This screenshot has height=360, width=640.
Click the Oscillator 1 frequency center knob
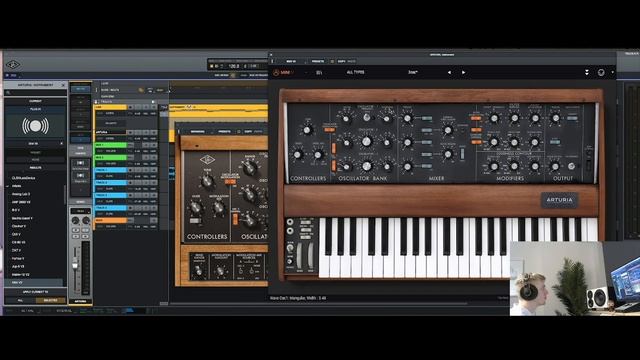pyautogui.click(x=367, y=118)
